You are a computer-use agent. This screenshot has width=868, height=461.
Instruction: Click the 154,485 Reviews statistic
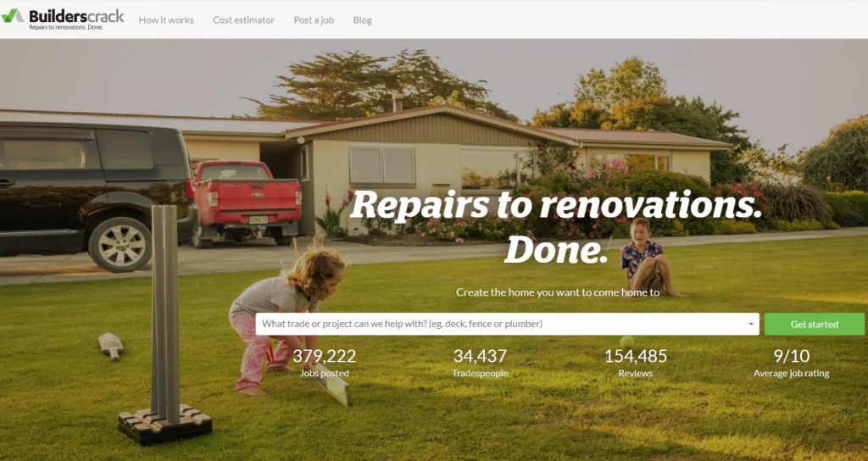pos(636,363)
